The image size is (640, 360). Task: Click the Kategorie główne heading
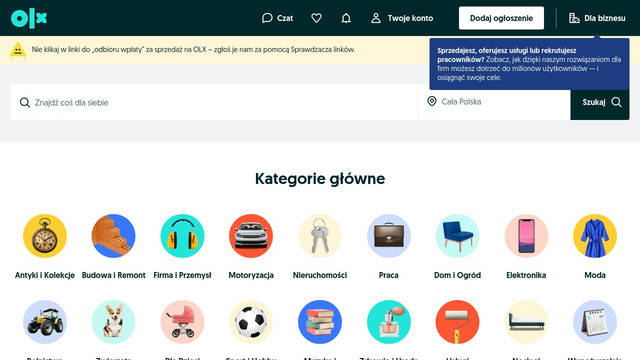coord(320,179)
